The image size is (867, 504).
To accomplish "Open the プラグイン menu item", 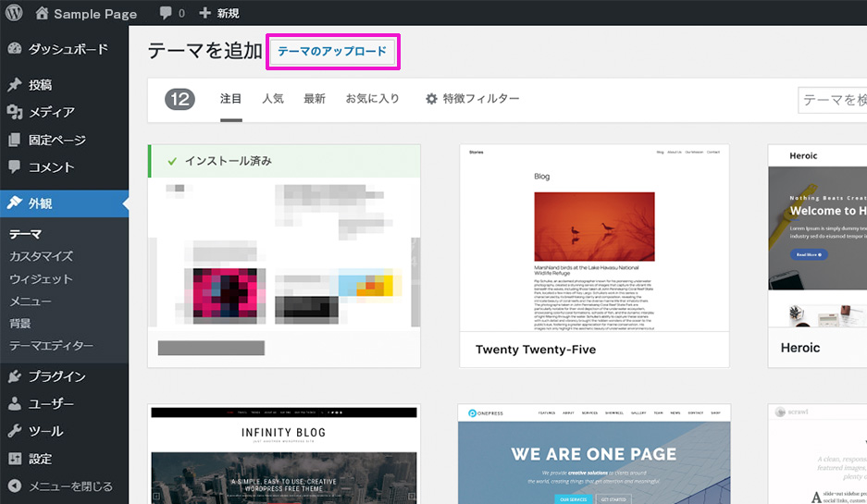I will tap(56, 376).
